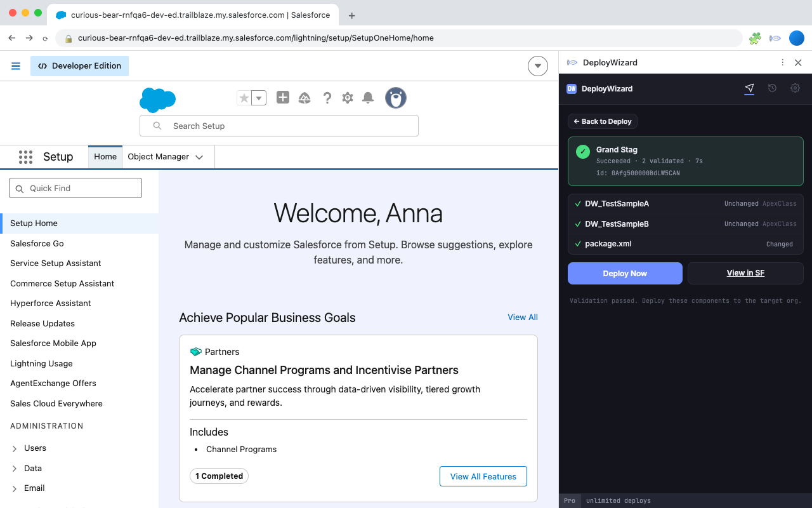Open the Object Manager tab
The image size is (812, 508).
pos(159,157)
